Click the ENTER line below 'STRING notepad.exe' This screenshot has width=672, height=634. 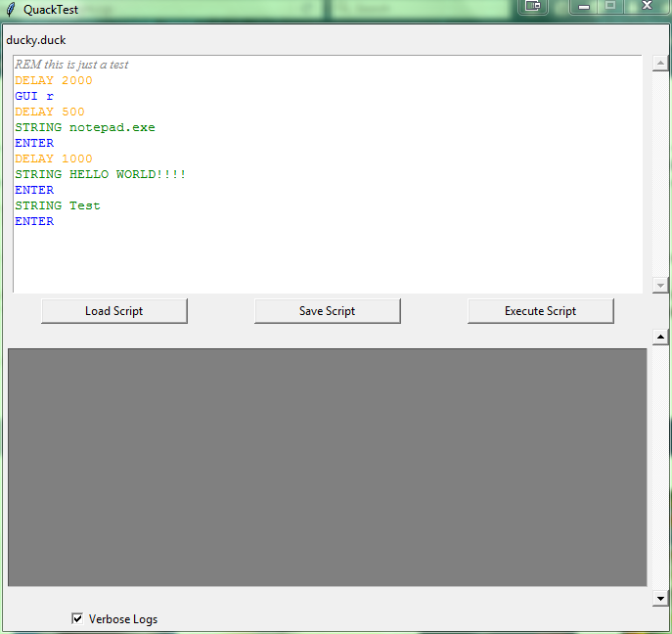tap(34, 143)
